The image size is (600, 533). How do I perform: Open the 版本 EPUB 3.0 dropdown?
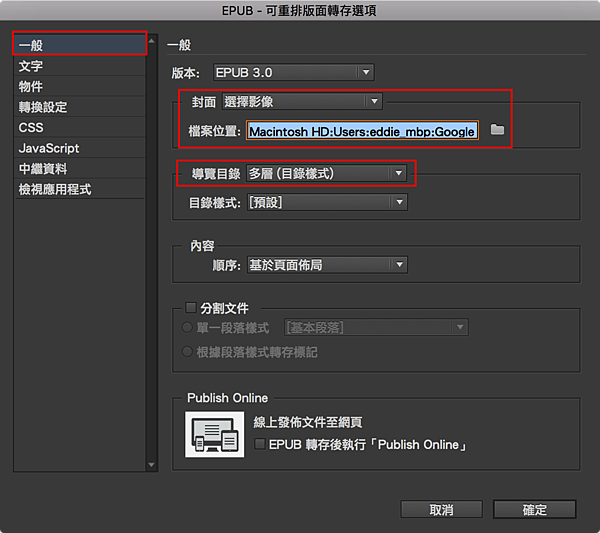tap(293, 72)
